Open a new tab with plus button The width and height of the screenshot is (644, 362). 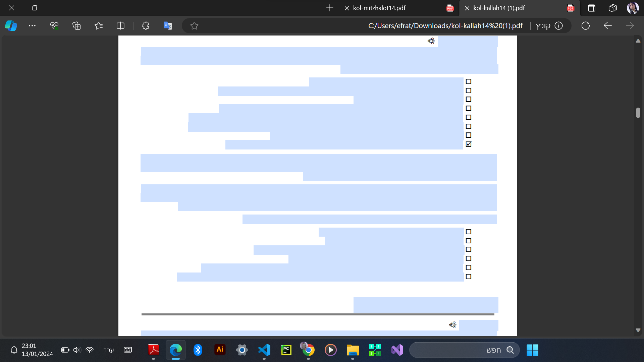tap(330, 8)
